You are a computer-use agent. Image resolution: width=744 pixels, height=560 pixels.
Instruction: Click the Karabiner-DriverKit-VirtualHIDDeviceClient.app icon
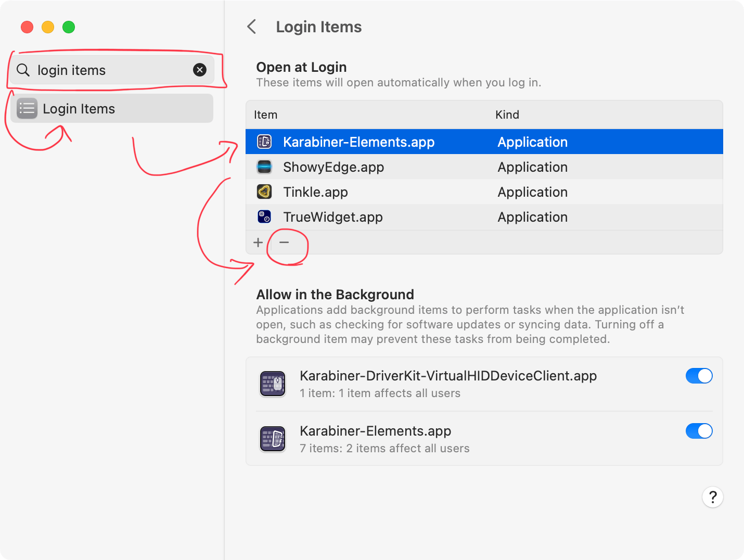point(273,384)
